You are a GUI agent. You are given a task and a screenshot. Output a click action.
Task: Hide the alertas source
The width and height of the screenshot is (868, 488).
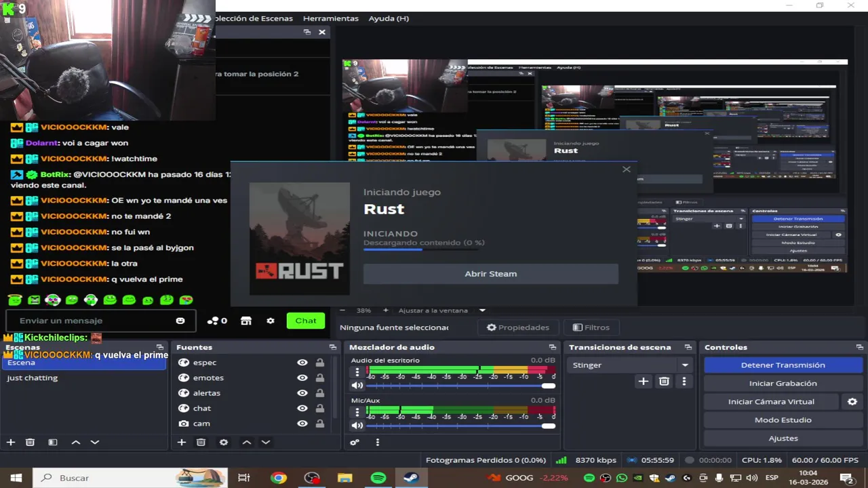point(302,393)
